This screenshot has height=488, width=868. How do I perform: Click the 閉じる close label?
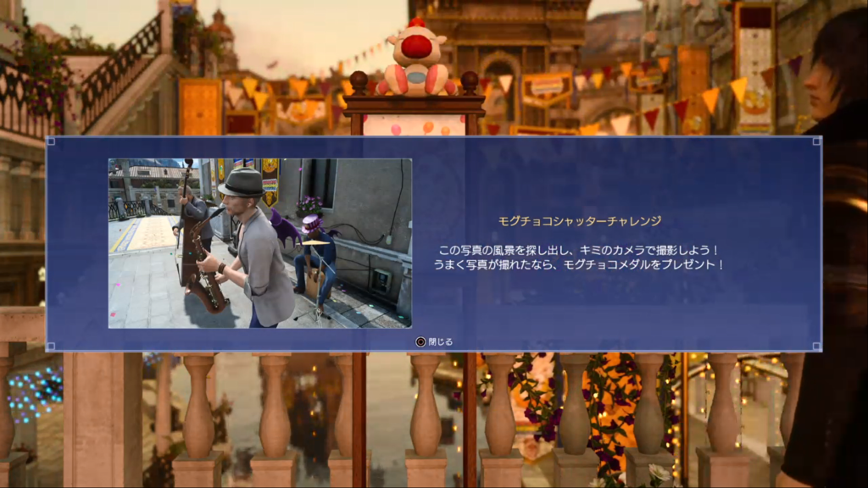[440, 342]
